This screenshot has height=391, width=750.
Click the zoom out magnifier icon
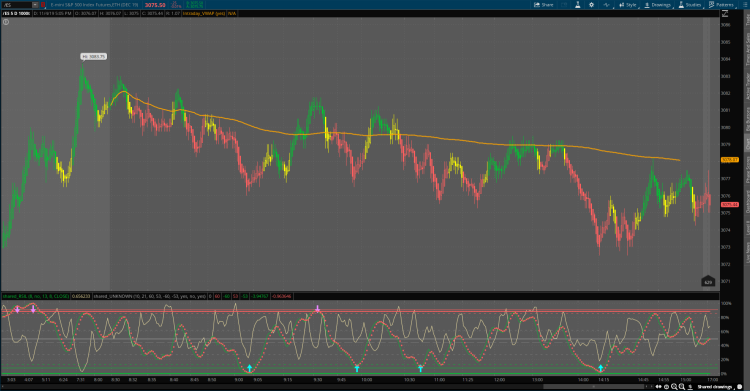pos(674,387)
